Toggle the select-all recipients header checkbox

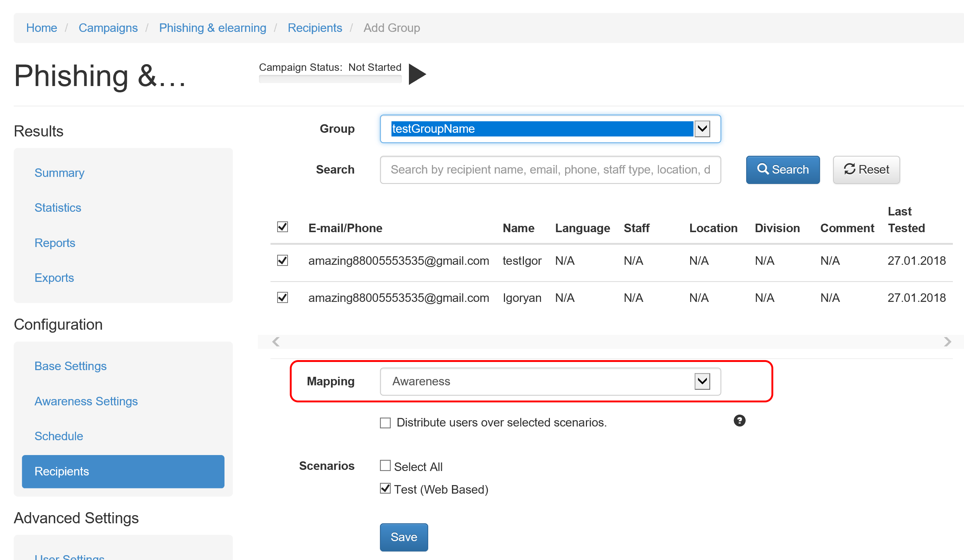tap(282, 227)
